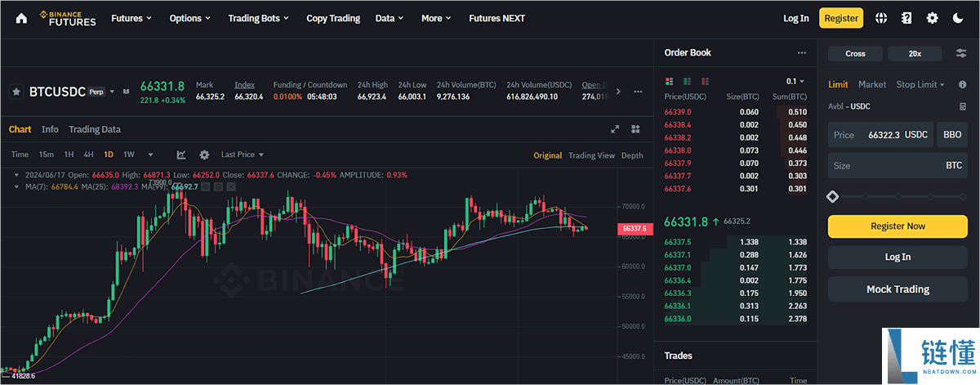Image resolution: width=980 pixels, height=385 pixels.
Task: Open the language and globe settings icon
Action: [x=881, y=18]
